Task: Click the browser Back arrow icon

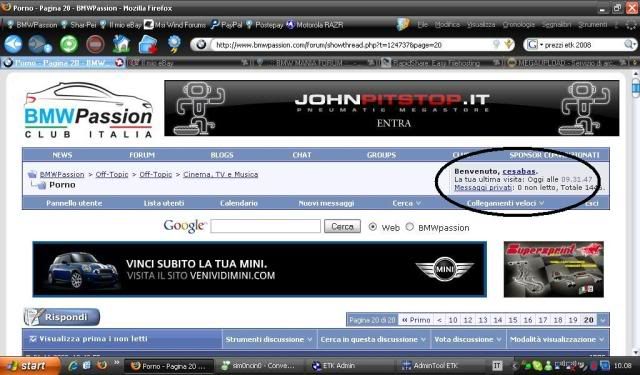Action: (x=13, y=44)
